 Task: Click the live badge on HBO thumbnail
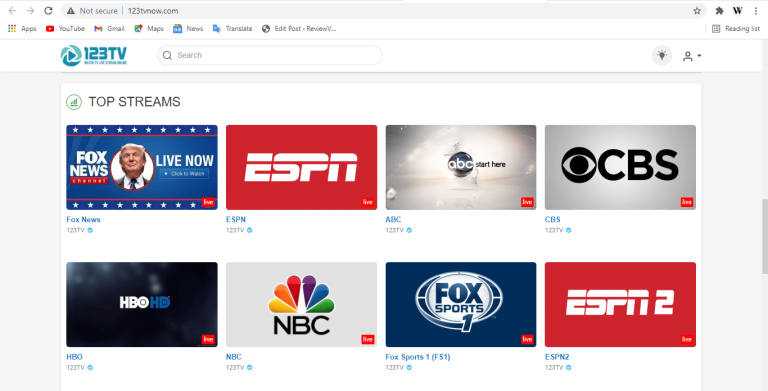click(208, 339)
